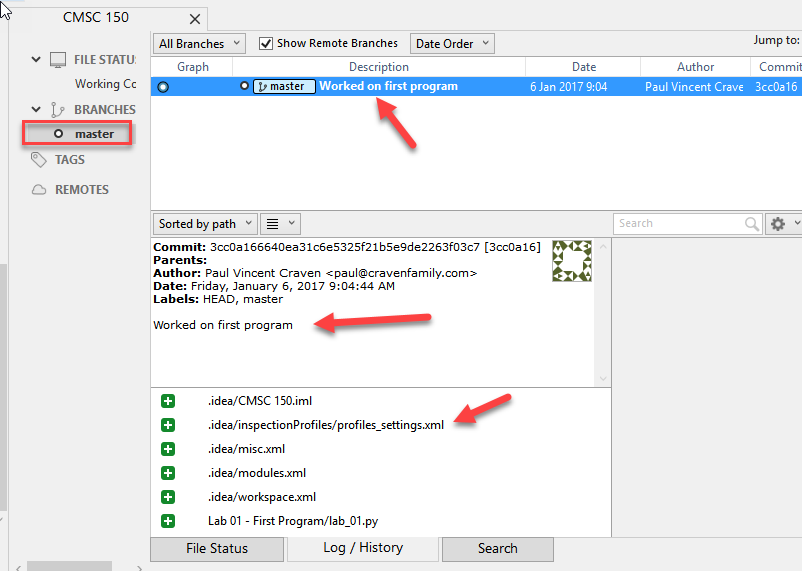Select Working Copy in sidebar
802x571 pixels.
pyautogui.click(x=105, y=83)
